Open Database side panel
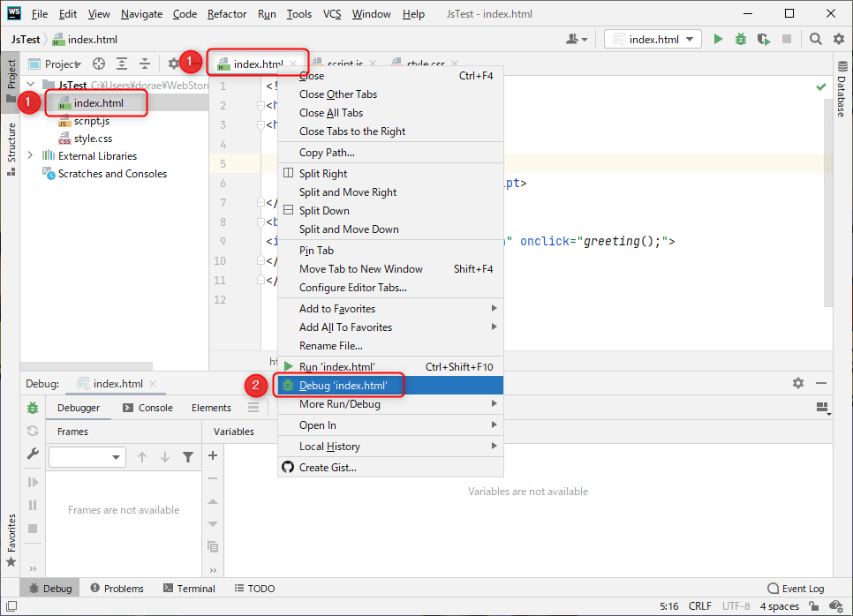The height and width of the screenshot is (616, 853). (x=842, y=90)
